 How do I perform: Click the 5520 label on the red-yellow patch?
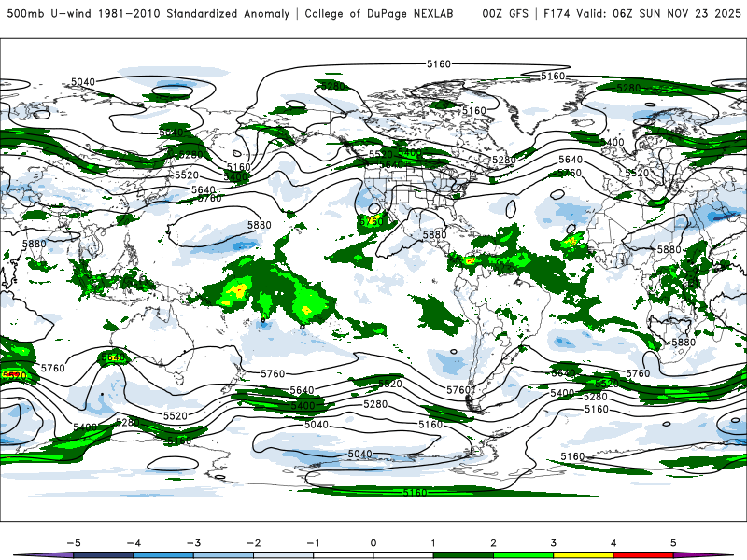pyautogui.click(x=14, y=376)
